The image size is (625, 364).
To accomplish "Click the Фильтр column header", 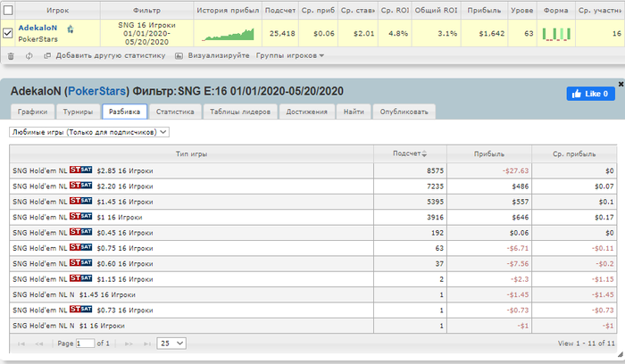I will pyautogui.click(x=146, y=11).
